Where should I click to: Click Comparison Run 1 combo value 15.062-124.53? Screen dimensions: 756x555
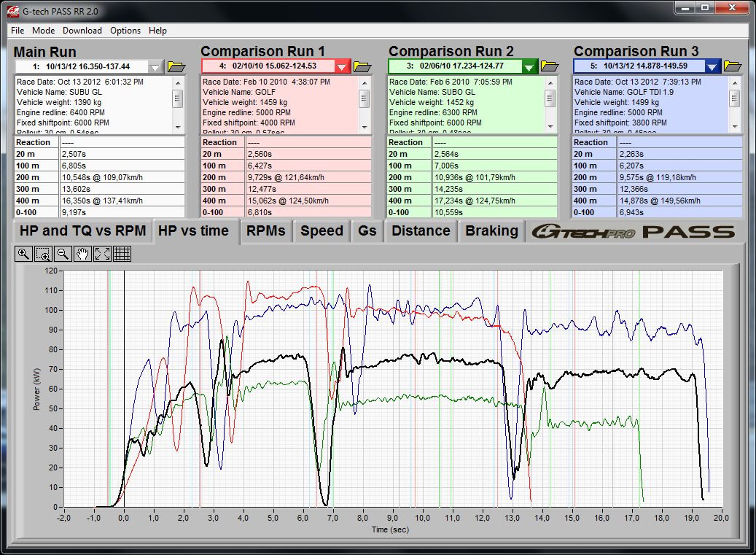point(268,66)
